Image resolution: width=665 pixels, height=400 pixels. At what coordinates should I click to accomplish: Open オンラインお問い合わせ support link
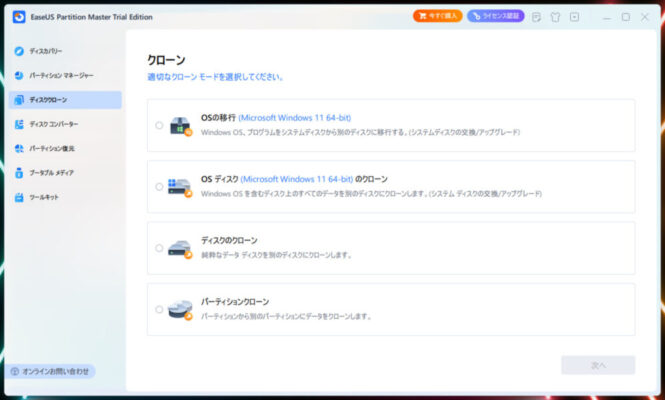(x=50, y=372)
